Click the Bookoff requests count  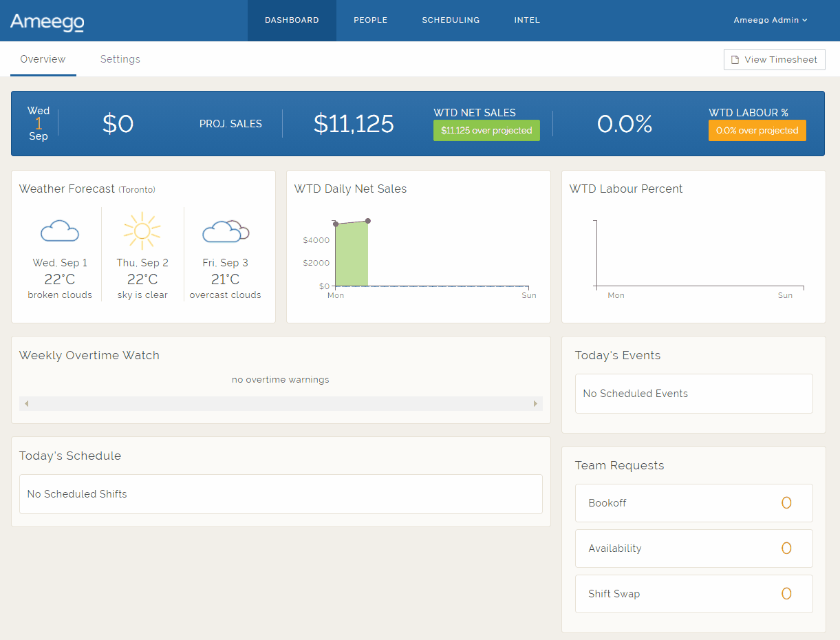[x=786, y=503]
